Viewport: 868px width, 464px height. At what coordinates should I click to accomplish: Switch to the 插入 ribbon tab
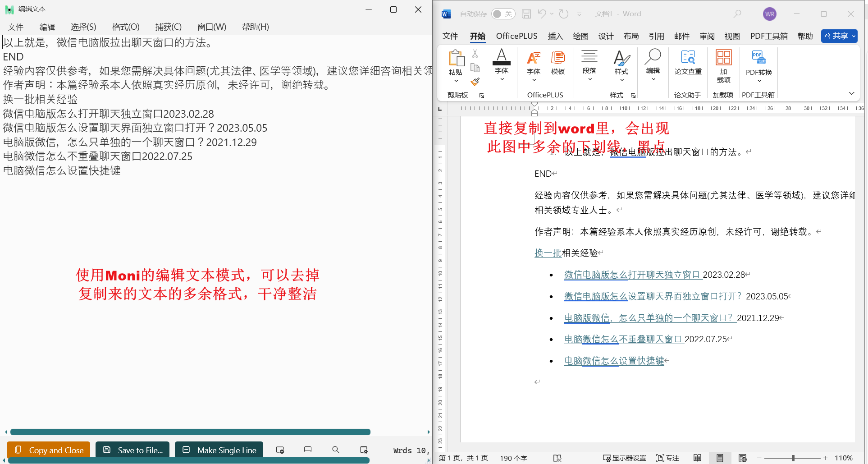[x=555, y=36]
